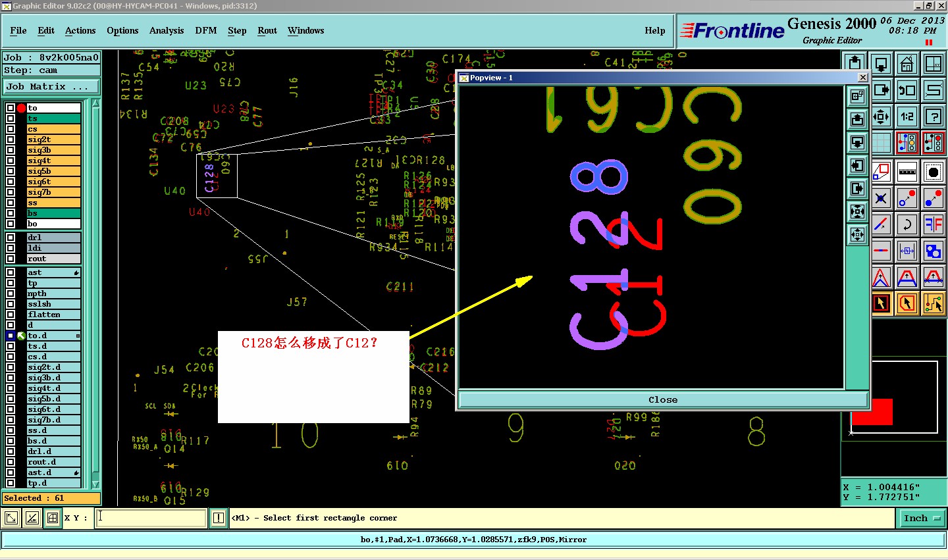Click the pan arrows icon
The height and width of the screenshot is (560, 948).
[x=881, y=116]
